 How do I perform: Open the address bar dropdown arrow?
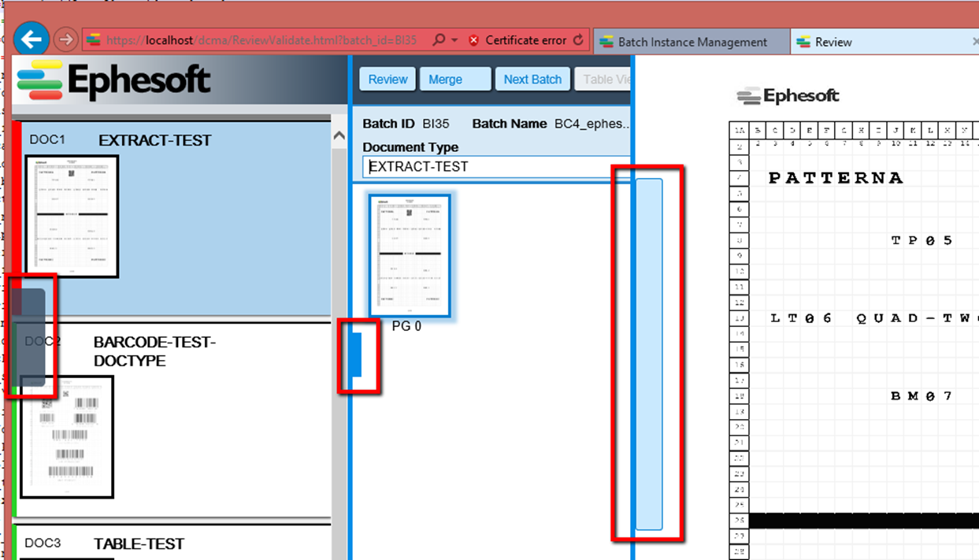(x=454, y=40)
